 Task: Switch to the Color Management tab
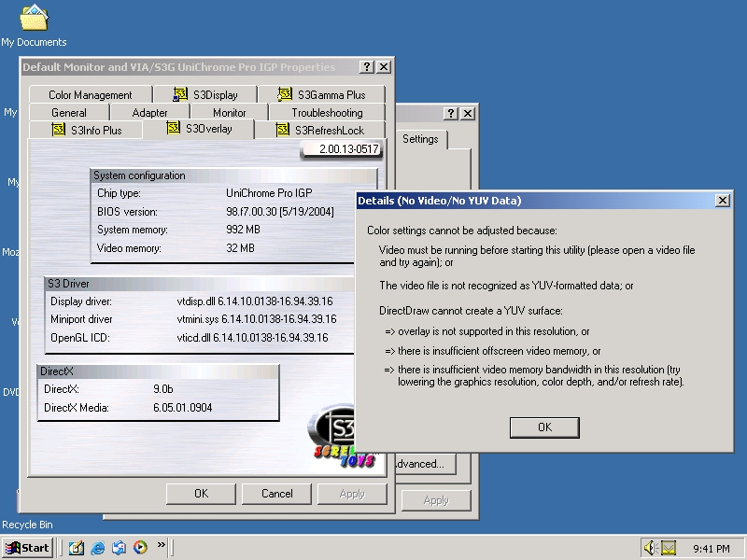point(91,95)
